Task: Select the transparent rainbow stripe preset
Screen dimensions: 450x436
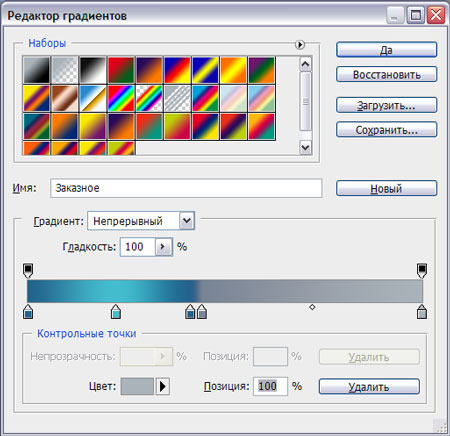Action: tap(149, 98)
